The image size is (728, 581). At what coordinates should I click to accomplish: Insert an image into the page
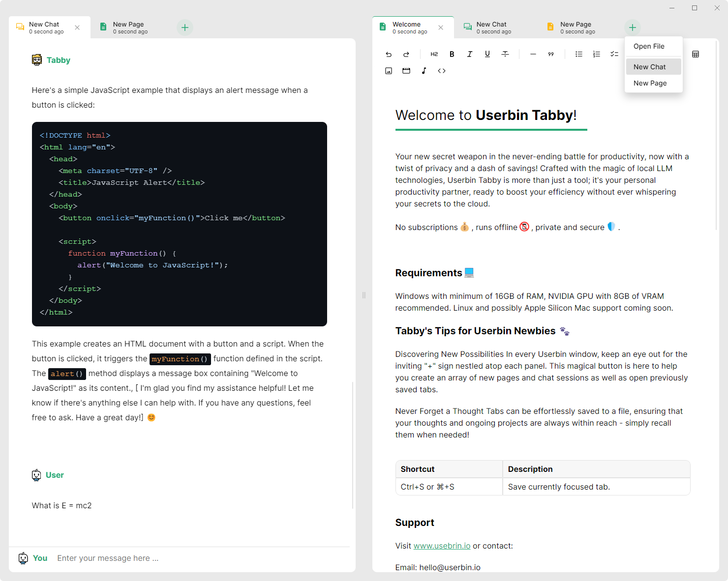389,71
